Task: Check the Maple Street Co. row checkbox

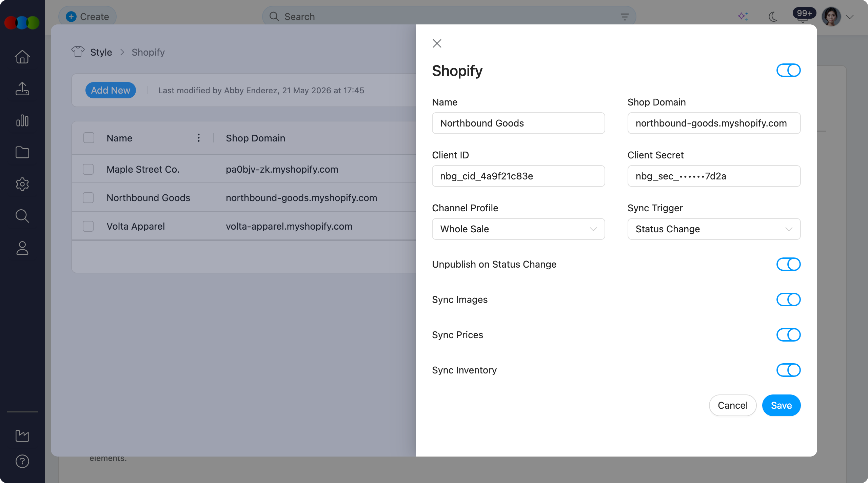Action: [x=88, y=169]
